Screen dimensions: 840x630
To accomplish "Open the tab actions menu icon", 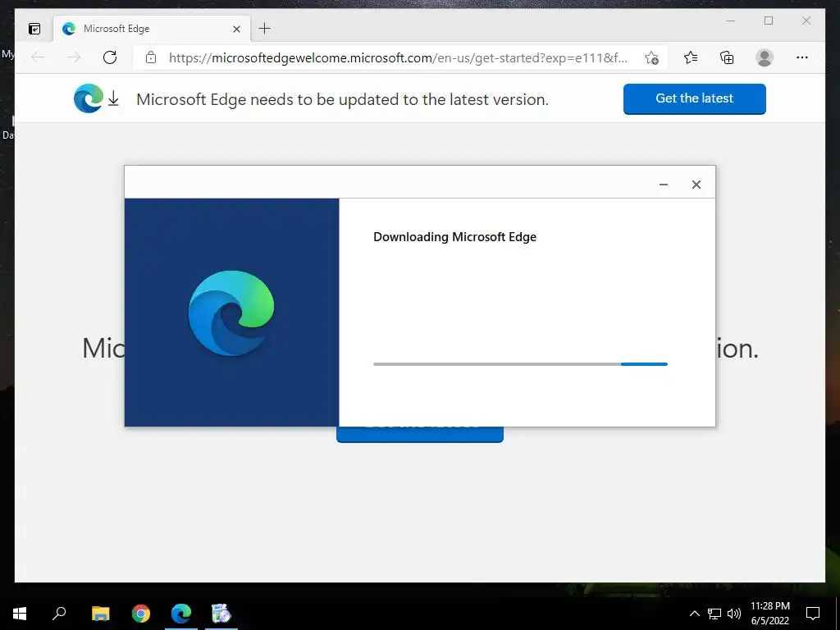I will [34, 29].
